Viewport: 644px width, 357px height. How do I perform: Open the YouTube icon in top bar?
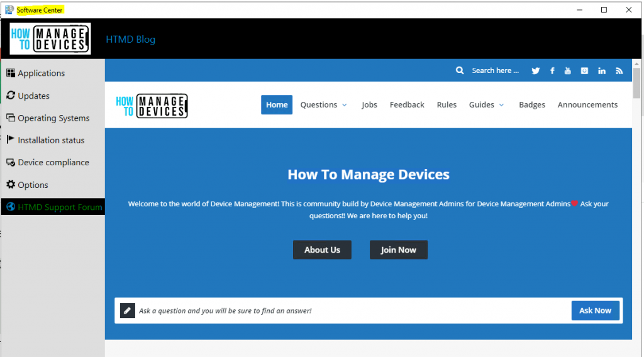pyautogui.click(x=568, y=70)
